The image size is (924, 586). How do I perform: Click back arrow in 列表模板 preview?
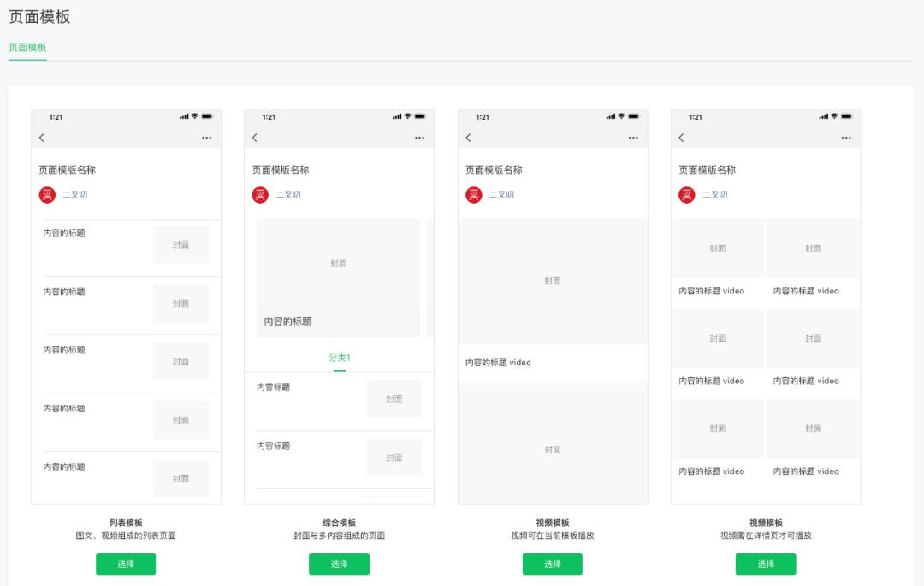[x=42, y=138]
